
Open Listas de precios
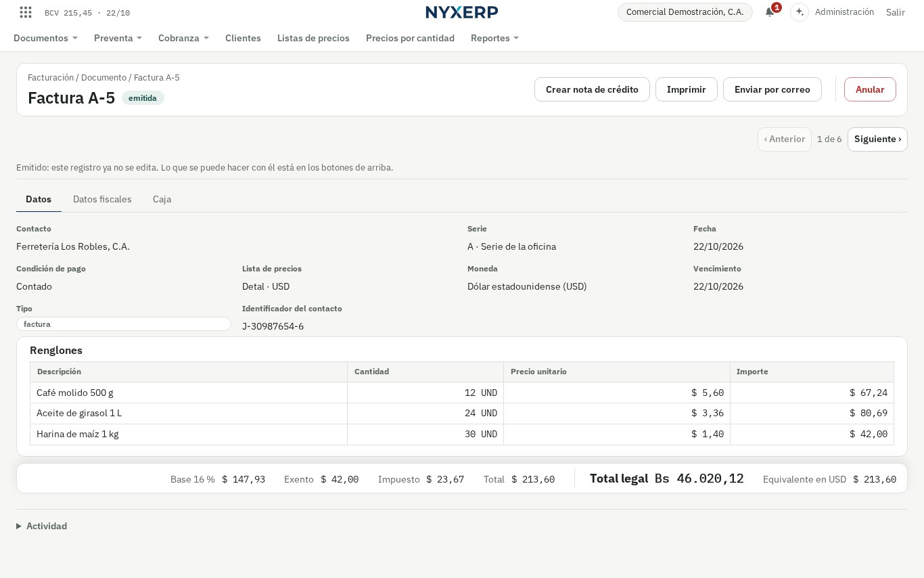tap(313, 38)
